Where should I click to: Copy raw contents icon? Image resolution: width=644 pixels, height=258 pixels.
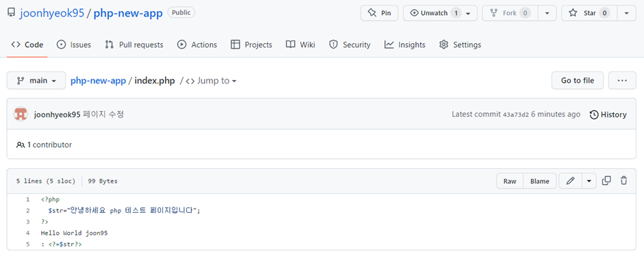606,181
